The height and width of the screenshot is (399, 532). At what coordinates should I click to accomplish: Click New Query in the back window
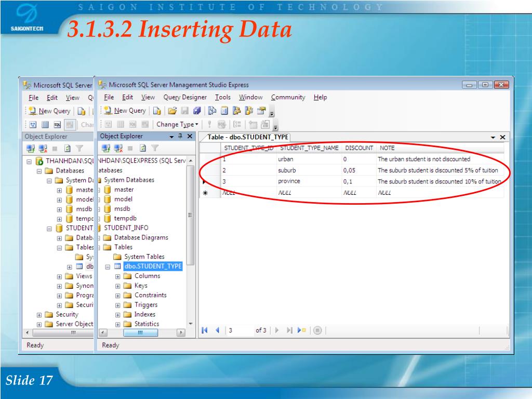click(x=49, y=111)
